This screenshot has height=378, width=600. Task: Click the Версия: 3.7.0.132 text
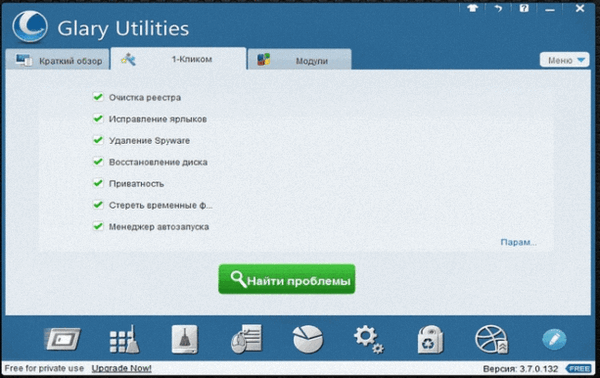520,369
